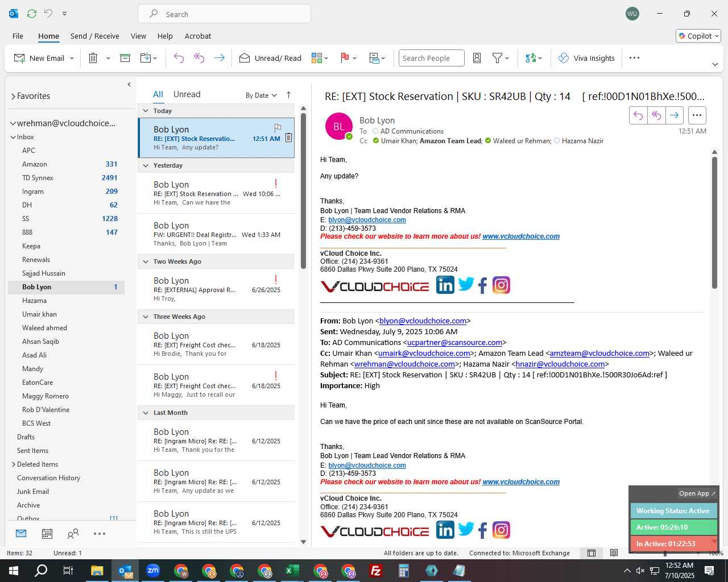Open the Send / Receive tab
The width and height of the screenshot is (728, 582).
pos(95,36)
